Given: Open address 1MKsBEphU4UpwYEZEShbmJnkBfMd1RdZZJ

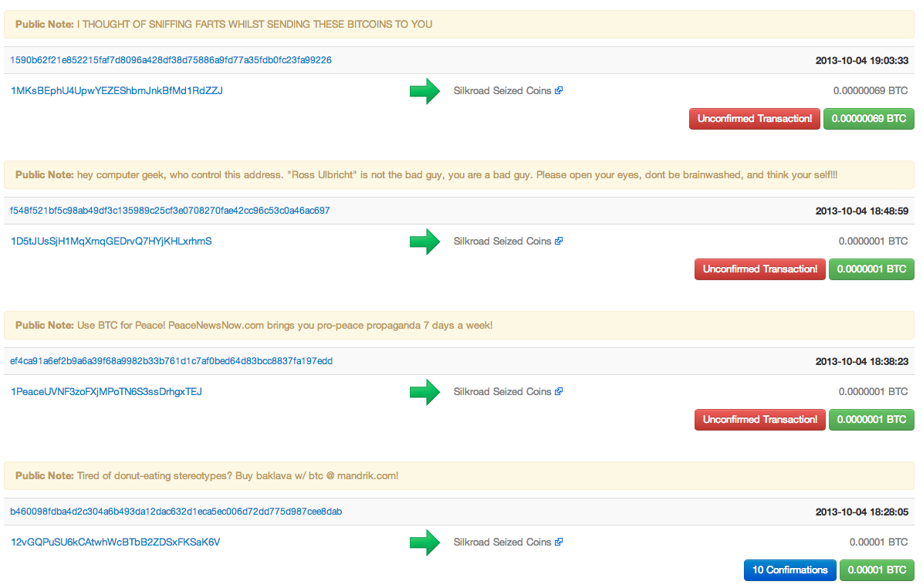Looking at the screenshot, I should point(117,90).
